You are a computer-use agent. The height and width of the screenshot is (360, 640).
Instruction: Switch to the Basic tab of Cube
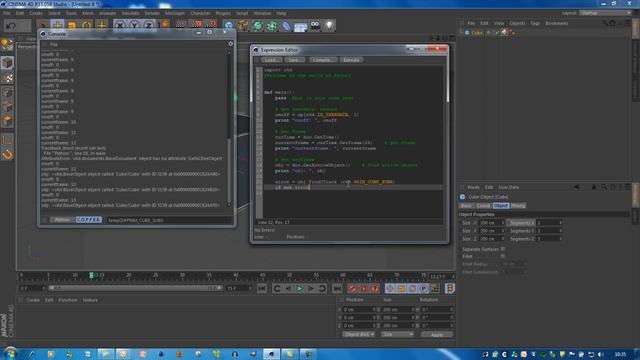point(466,206)
